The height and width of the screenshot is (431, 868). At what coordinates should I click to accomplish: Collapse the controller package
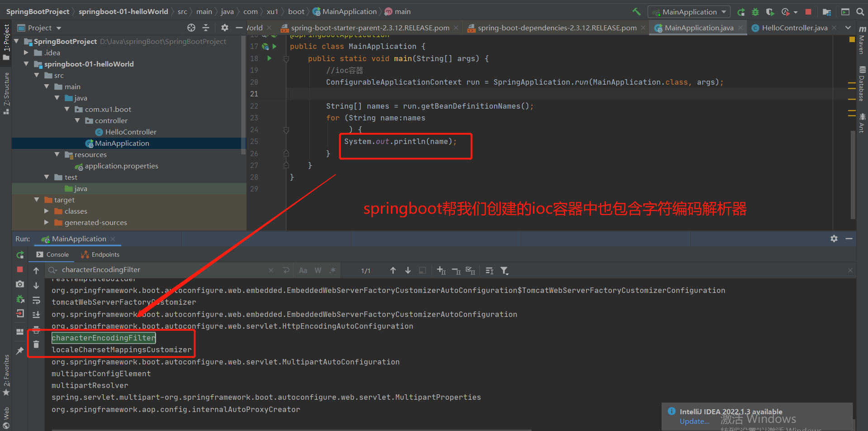[77, 120]
